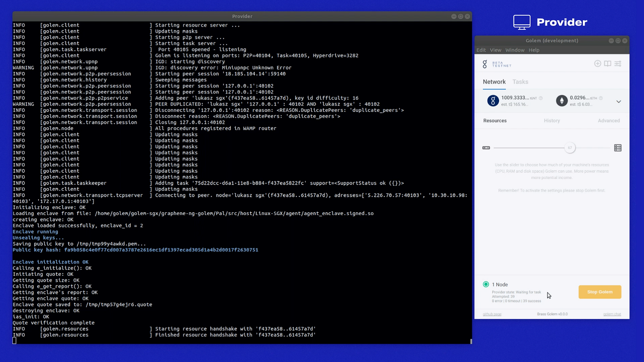
Task: Open the Edit menu in Golem
Action: [x=481, y=50]
